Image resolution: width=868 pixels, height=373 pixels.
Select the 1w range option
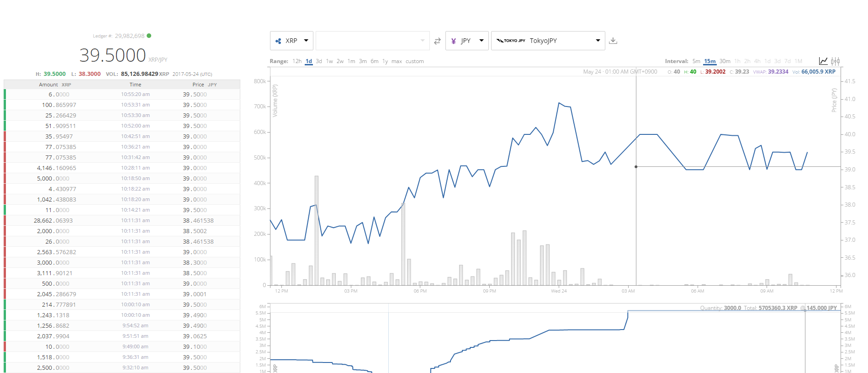(x=329, y=61)
